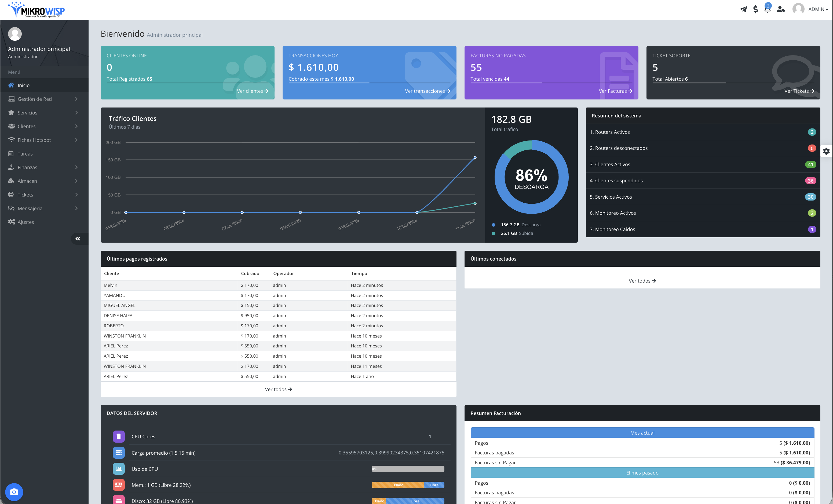This screenshot has width=833, height=504.
Task: Collapse the sidebar with double-arrow icon
Action: (78, 239)
